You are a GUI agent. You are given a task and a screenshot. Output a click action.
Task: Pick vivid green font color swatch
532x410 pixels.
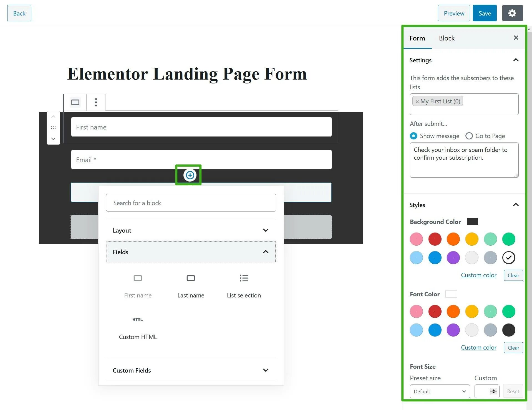pos(509,311)
